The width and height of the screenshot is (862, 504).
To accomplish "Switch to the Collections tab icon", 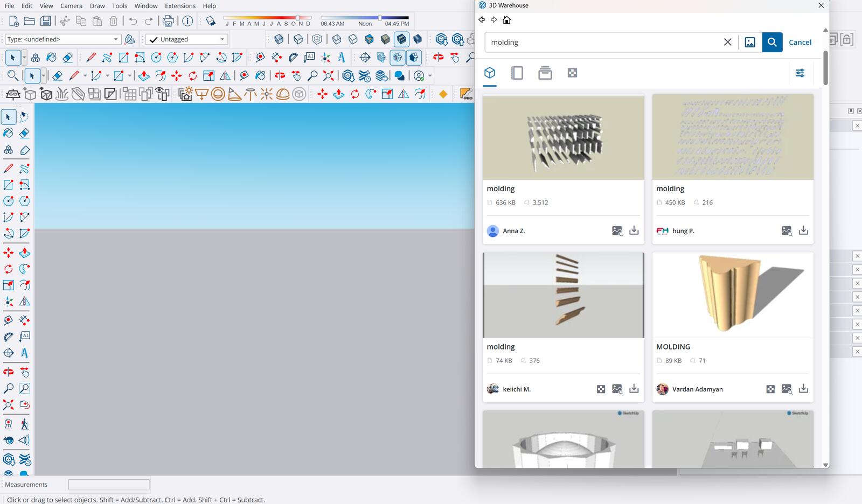I will point(545,73).
